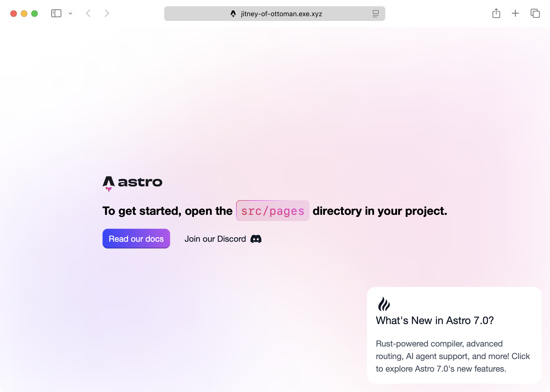Click the Discord icon next to the link
Screen dimensions: 550x392
256,239
